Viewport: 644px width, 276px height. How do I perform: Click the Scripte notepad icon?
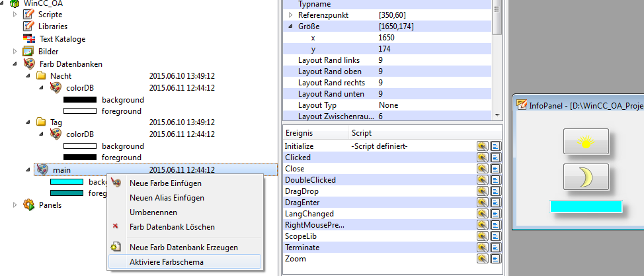(28, 14)
